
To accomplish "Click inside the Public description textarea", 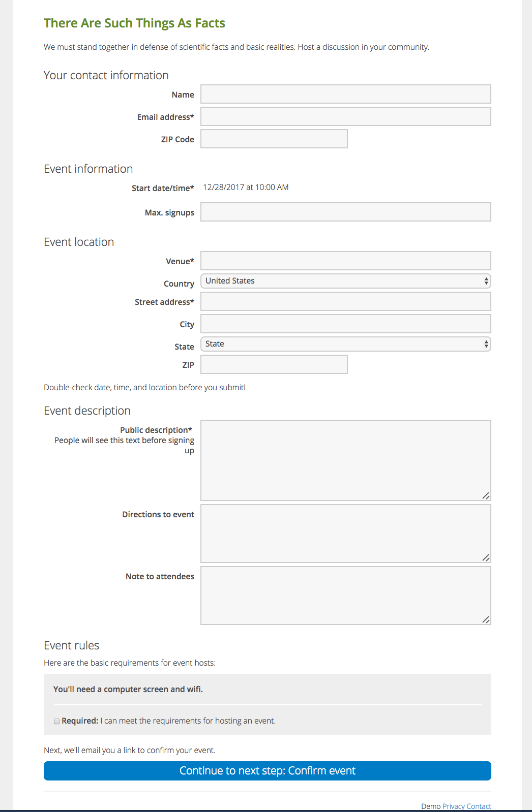I will 345,460.
